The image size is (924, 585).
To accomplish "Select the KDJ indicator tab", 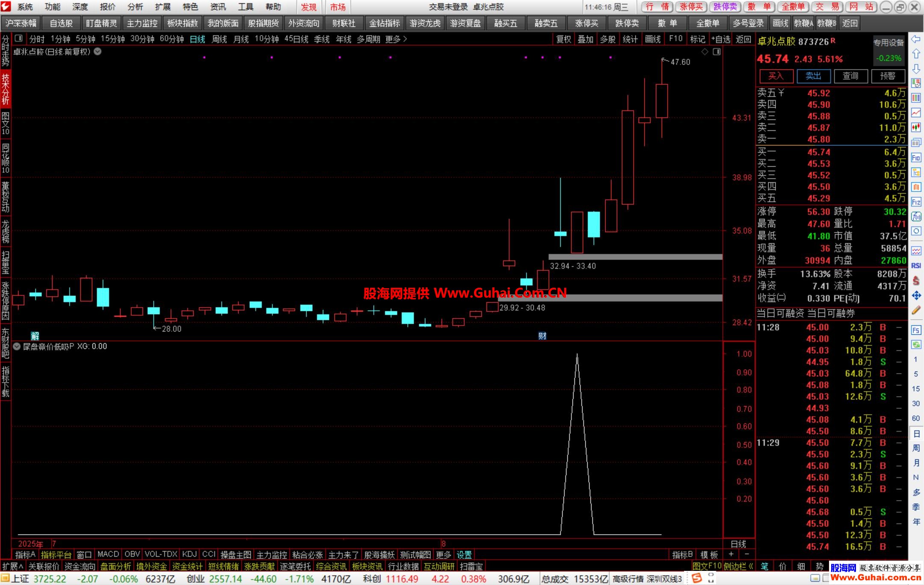I will point(190,554).
